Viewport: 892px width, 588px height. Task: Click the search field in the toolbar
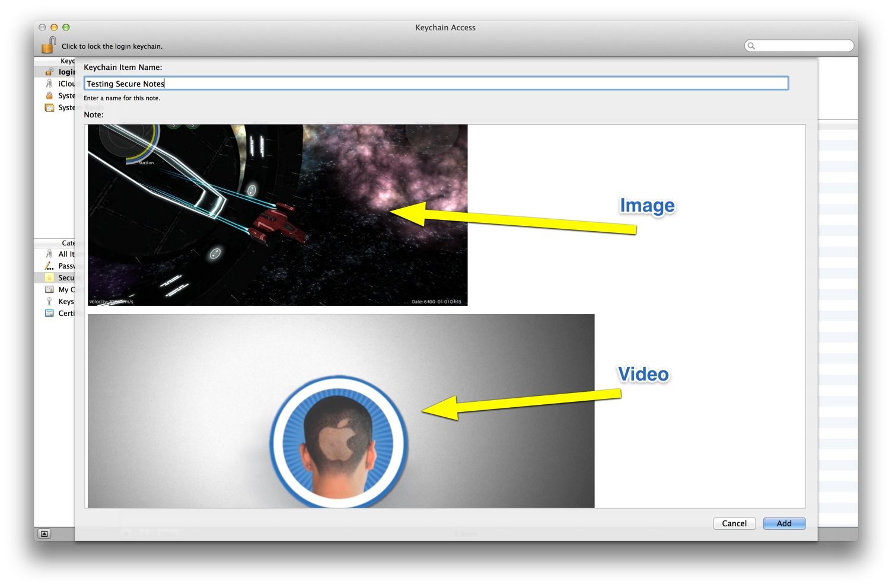(x=799, y=45)
